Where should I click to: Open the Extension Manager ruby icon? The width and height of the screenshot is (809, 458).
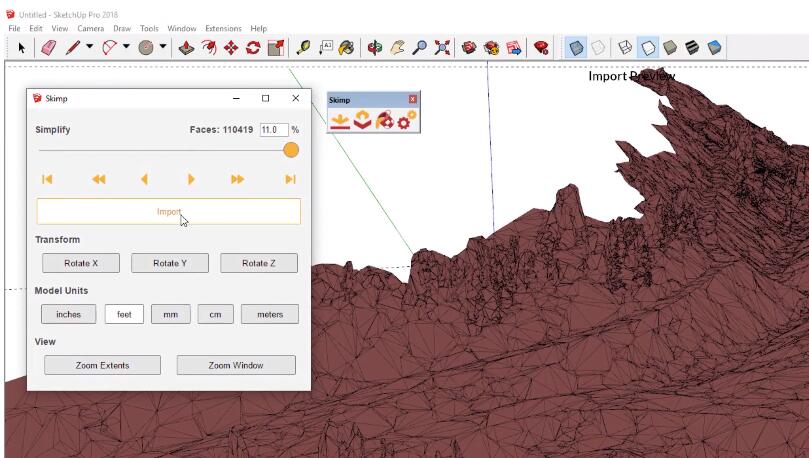click(541, 48)
